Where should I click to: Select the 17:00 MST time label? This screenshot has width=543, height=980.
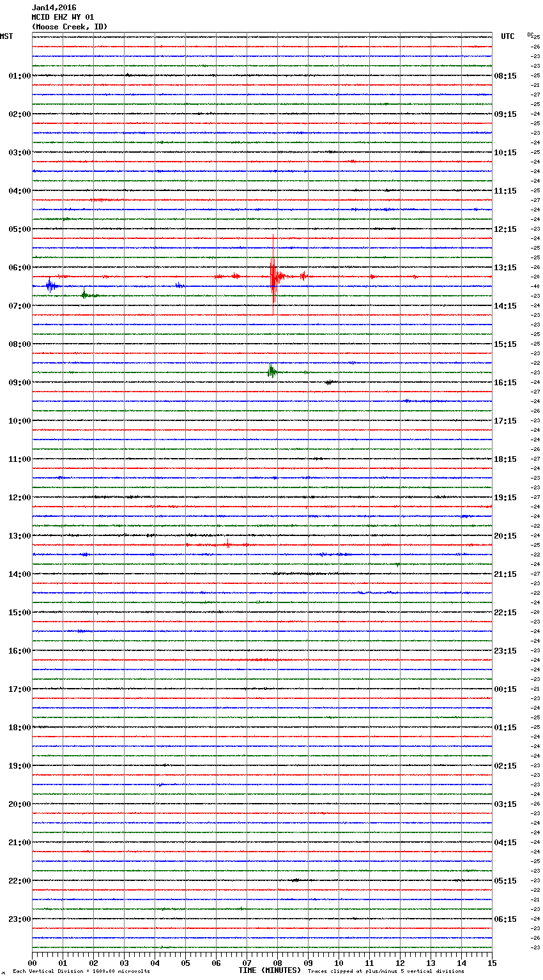tap(20, 689)
